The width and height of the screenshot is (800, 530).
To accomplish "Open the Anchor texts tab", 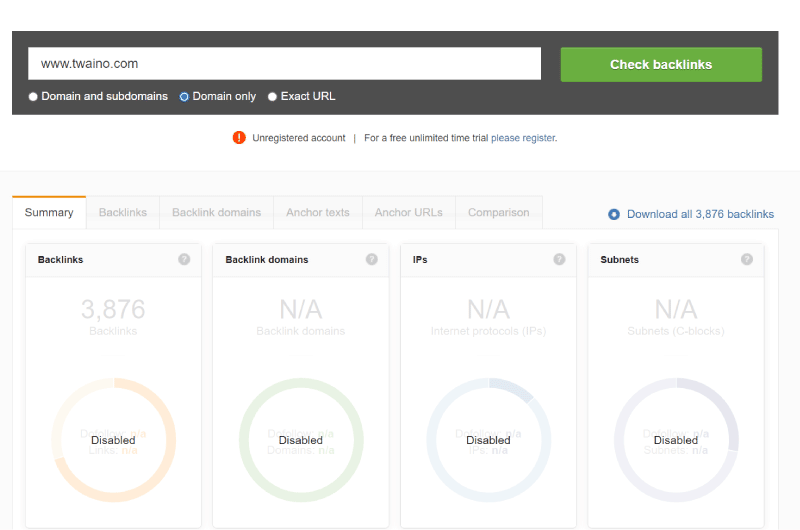I will [318, 212].
